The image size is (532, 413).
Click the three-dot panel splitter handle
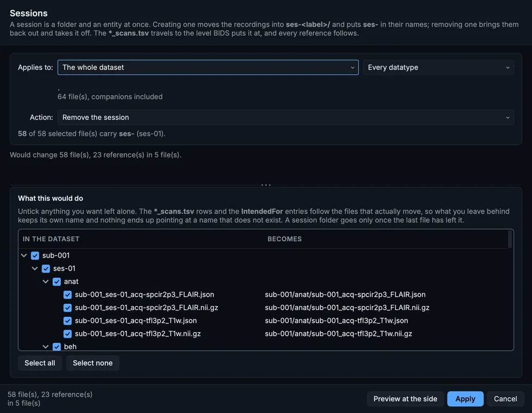[x=266, y=185]
